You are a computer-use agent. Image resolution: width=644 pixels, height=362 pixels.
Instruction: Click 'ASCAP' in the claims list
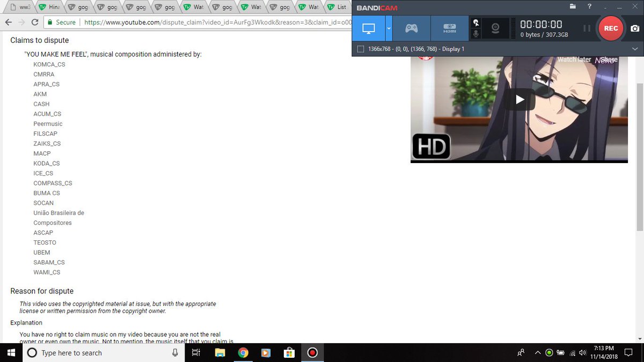(43, 233)
